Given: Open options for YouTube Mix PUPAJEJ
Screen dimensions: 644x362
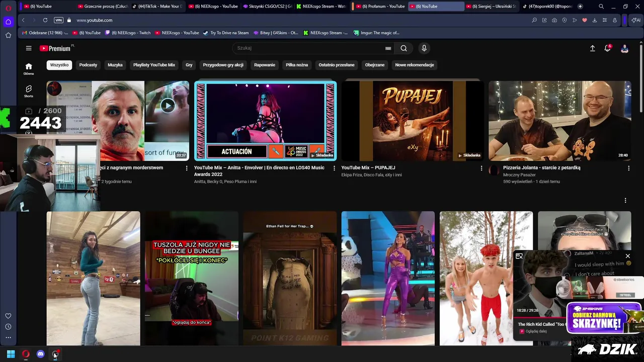Looking at the screenshot, I should click(x=481, y=168).
